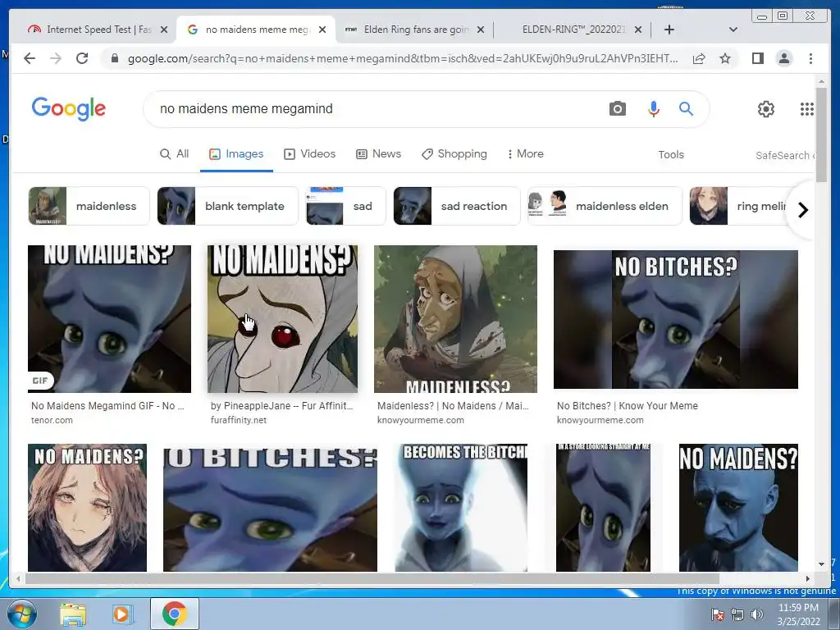Go to the Google logo homepage
Screen dimensions: 840x630
(69, 109)
